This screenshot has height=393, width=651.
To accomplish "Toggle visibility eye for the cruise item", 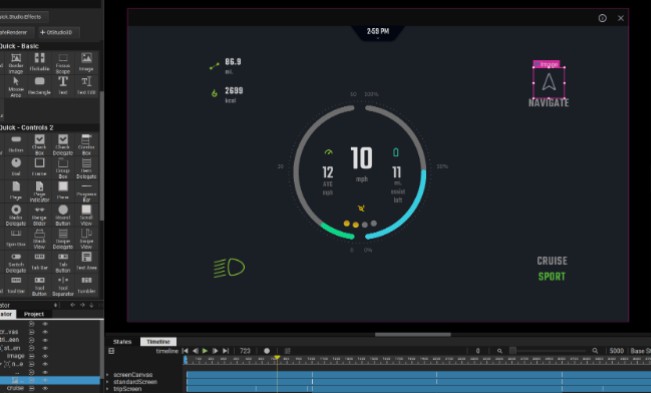I will pyautogui.click(x=45, y=388).
